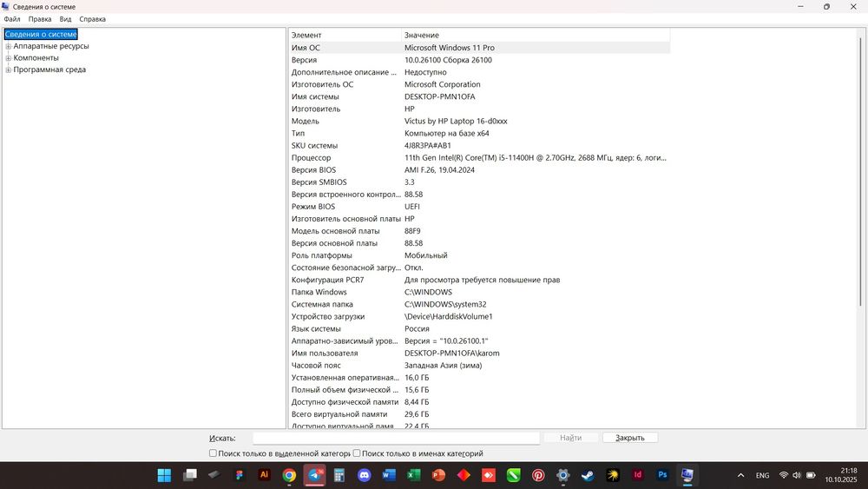The image size is (868, 489).
Task: Select the Роль платформы row
Action: 479,255
